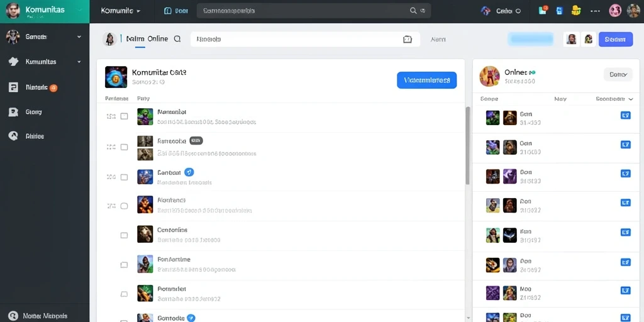Tick the checkbox for the Ramsoobe row

point(124,147)
